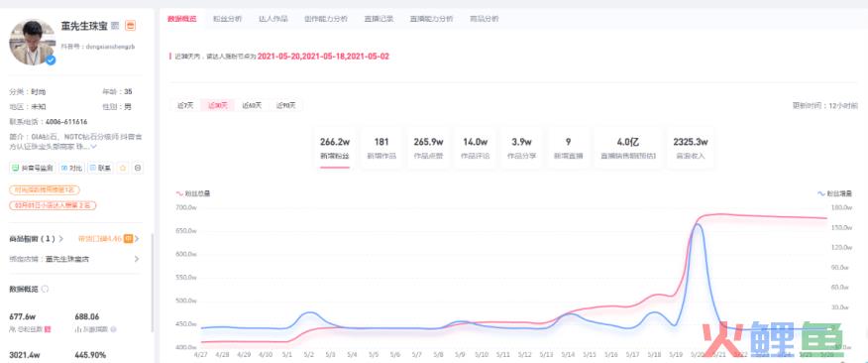Click the 5/18 date on chart axis
This screenshot has width=868, height=363.
pos(655,354)
